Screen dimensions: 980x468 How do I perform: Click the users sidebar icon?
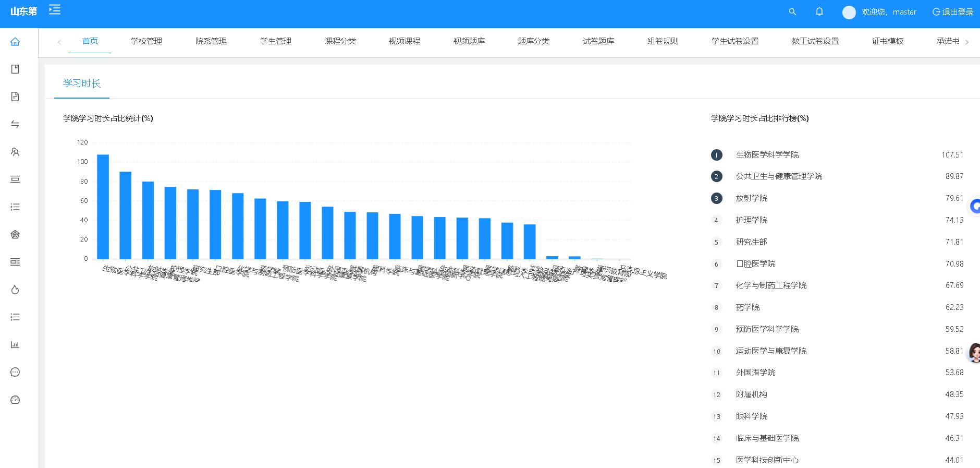[x=15, y=152]
